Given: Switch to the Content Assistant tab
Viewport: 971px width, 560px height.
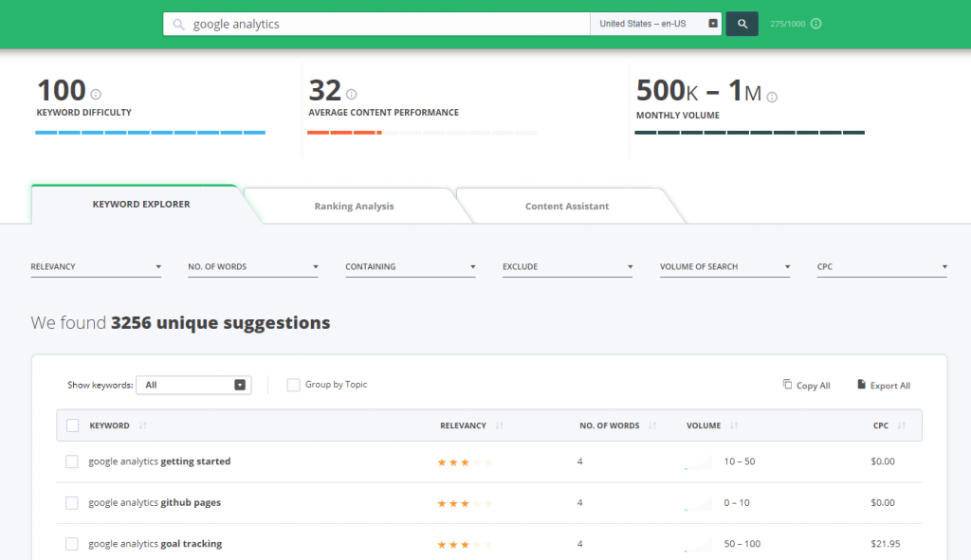Looking at the screenshot, I should pos(567,206).
